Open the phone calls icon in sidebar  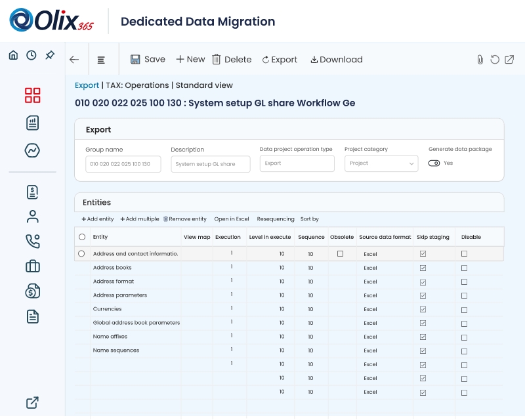31,241
